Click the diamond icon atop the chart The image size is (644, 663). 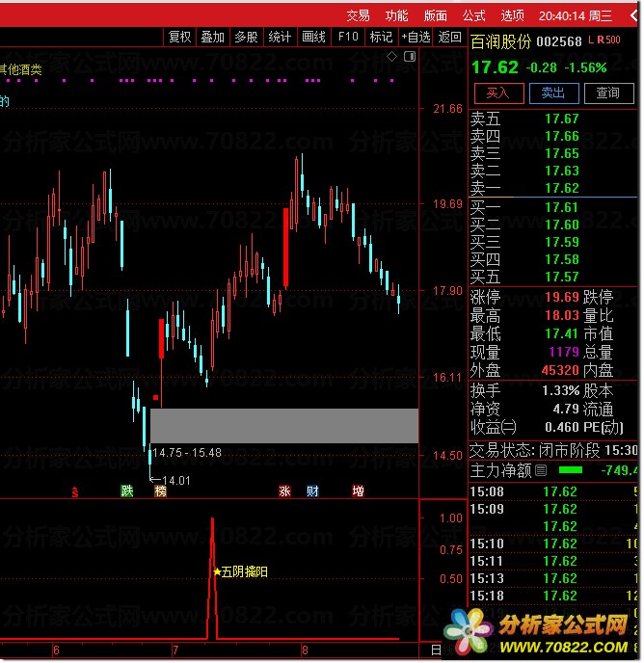coord(391,56)
